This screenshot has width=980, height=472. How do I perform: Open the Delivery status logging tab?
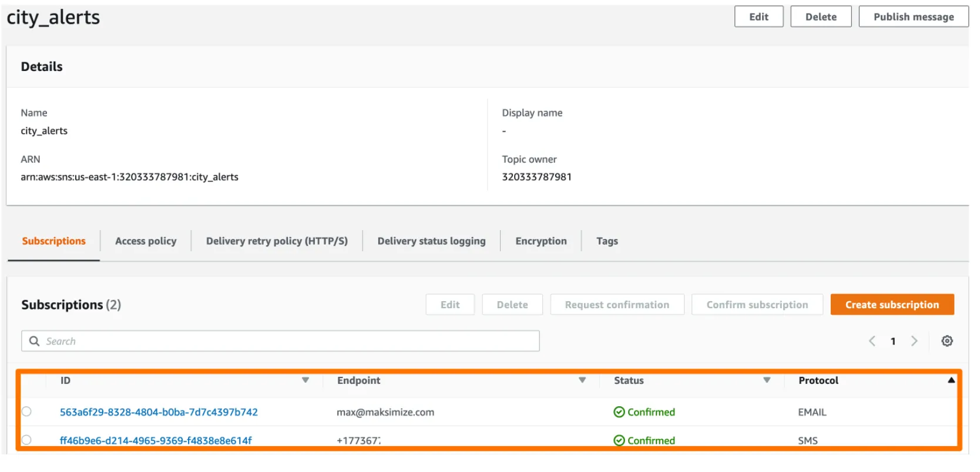(431, 241)
